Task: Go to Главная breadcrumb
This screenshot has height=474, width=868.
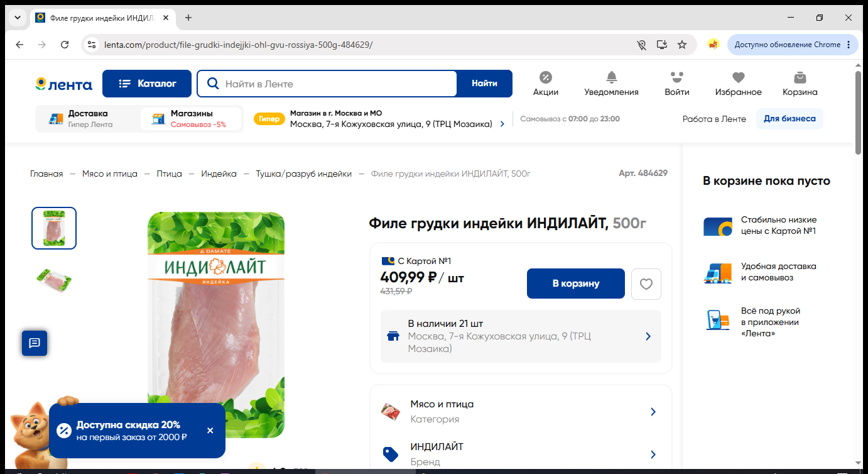Action: [46, 174]
